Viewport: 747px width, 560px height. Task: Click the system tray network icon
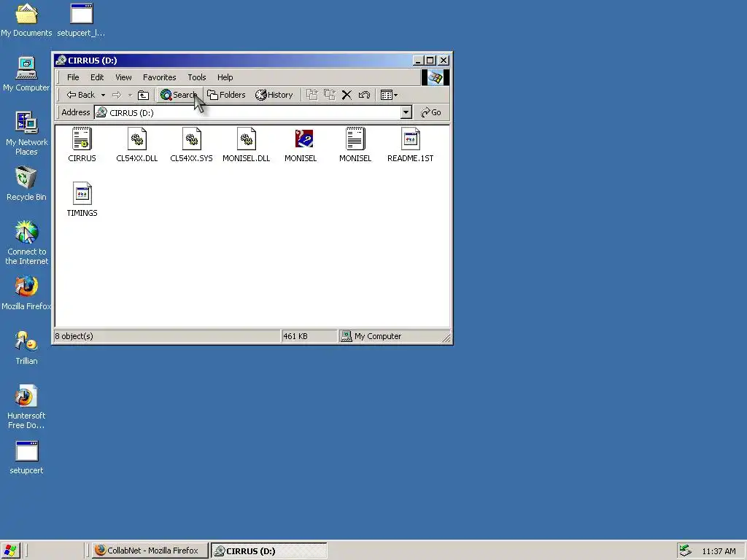(x=685, y=551)
